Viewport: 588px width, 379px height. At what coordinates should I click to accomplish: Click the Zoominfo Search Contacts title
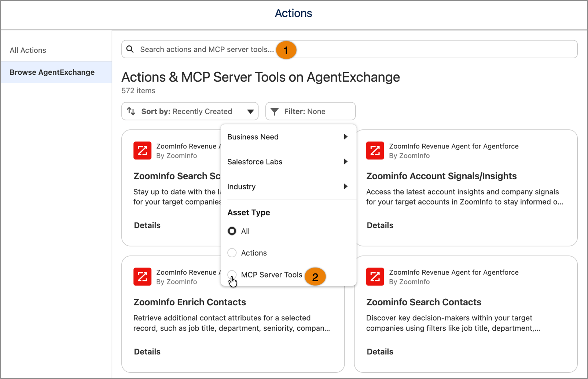pyautogui.click(x=424, y=302)
